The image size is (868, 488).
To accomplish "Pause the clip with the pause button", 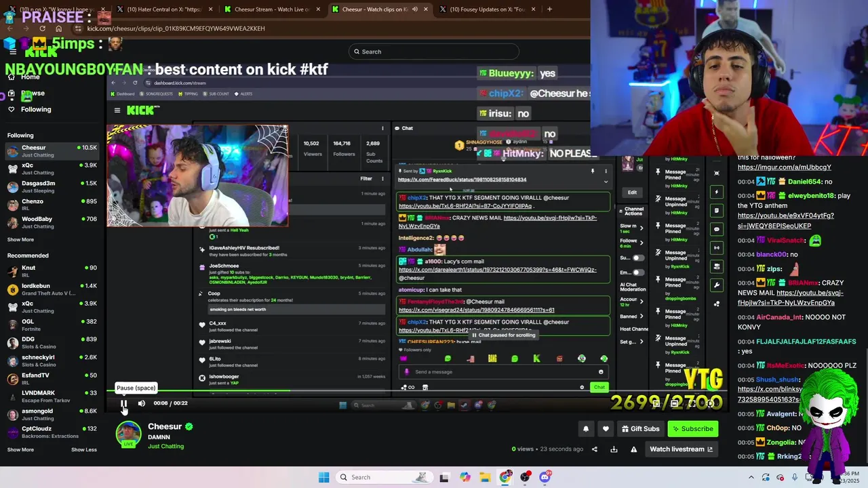I will 124,403.
